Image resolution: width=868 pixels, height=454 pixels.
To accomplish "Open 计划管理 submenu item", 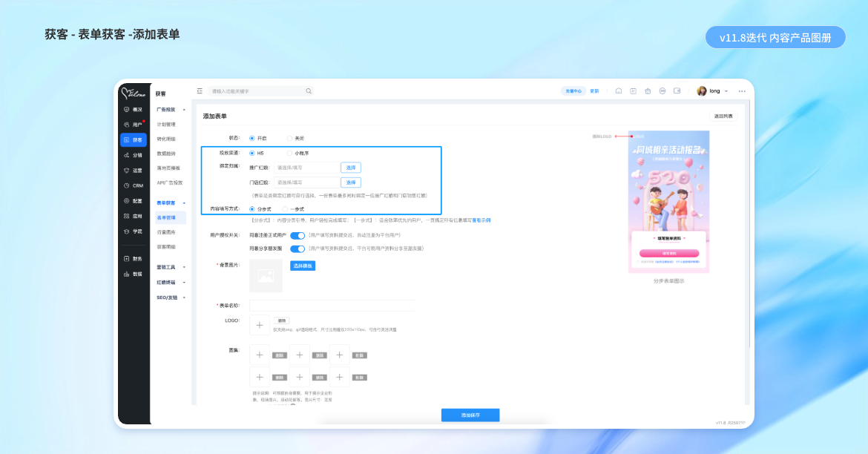I will click(166, 125).
